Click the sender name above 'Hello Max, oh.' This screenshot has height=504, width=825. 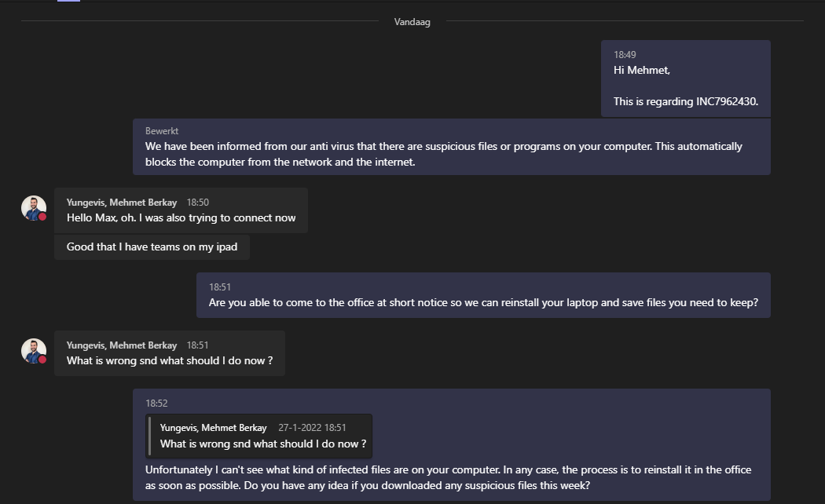pos(122,203)
